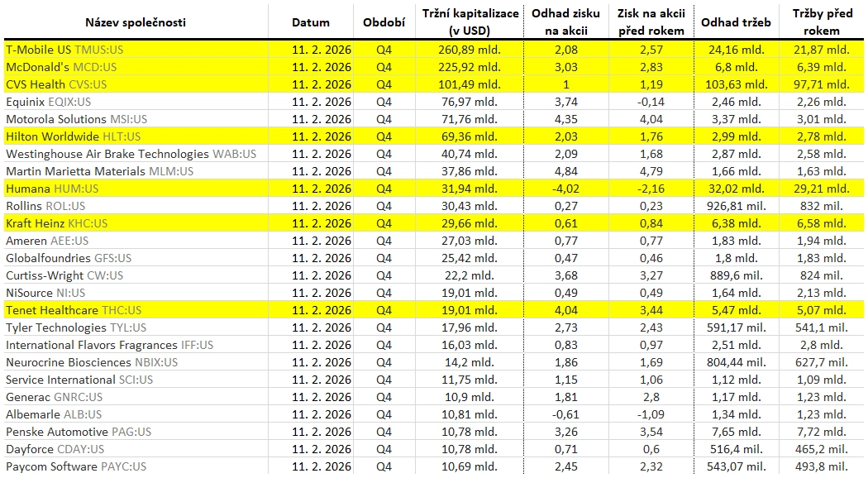Select the Paycom Software PAYC:US cell
The image size is (868, 478).
76,467
